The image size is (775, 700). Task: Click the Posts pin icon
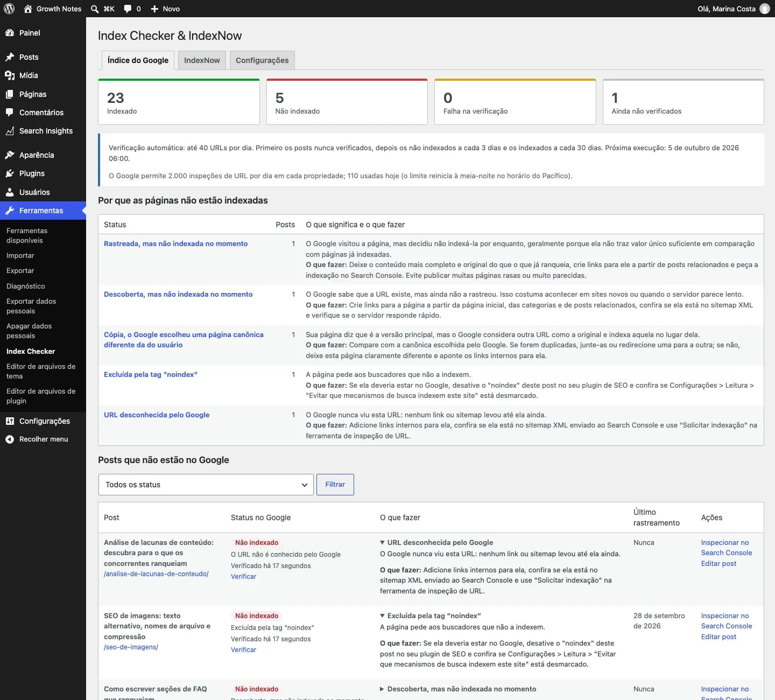coord(10,57)
